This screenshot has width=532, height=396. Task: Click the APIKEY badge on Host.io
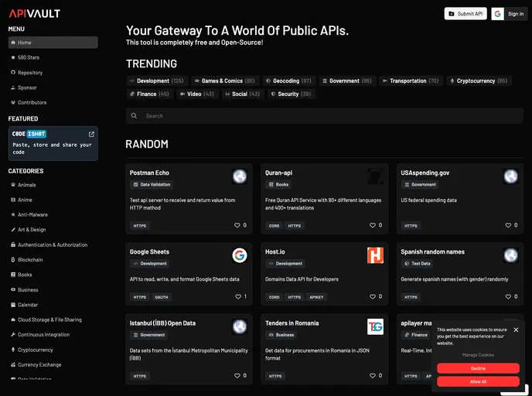(x=316, y=297)
